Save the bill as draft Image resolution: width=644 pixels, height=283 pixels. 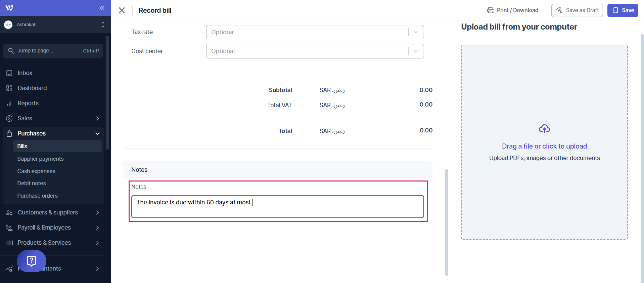click(x=577, y=10)
